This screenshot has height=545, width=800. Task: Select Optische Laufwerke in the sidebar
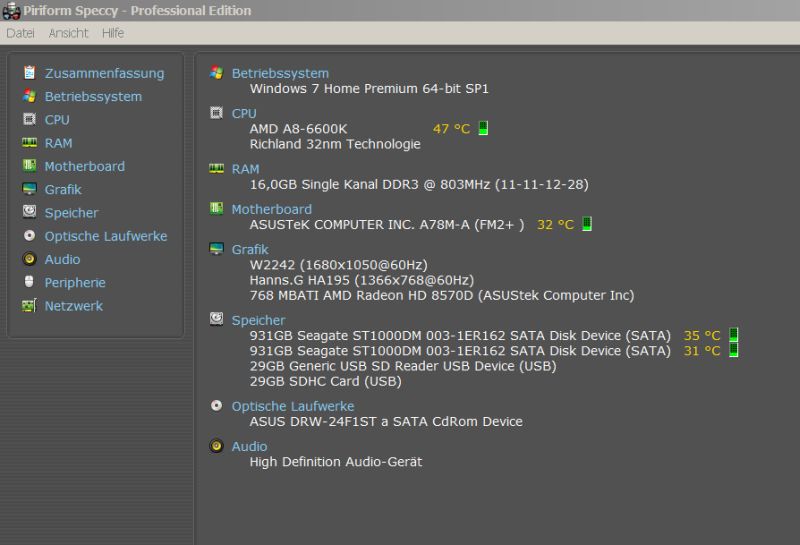pos(106,236)
